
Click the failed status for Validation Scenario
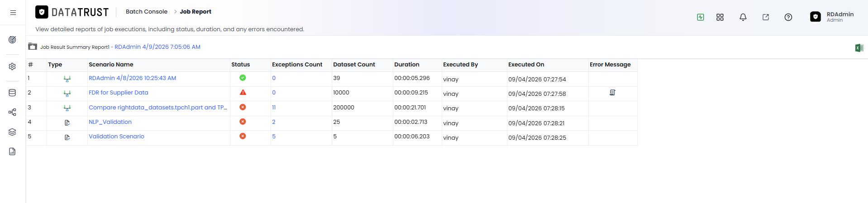tap(243, 136)
